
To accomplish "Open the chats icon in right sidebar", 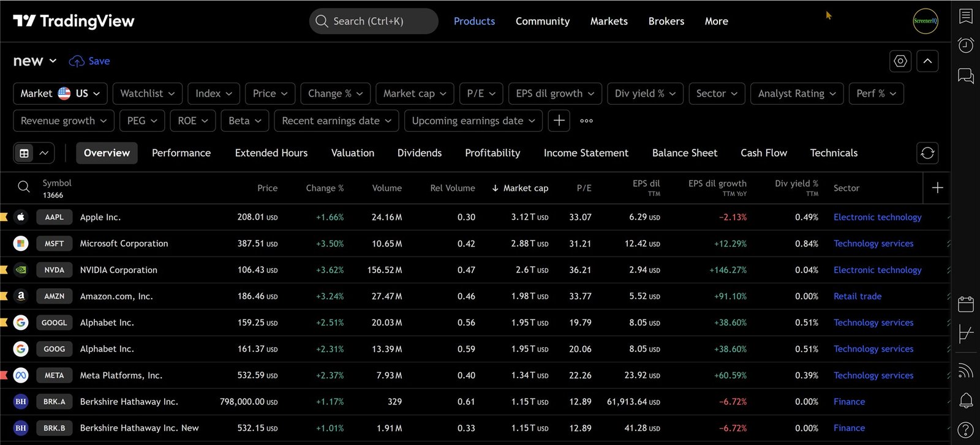I will (966, 76).
